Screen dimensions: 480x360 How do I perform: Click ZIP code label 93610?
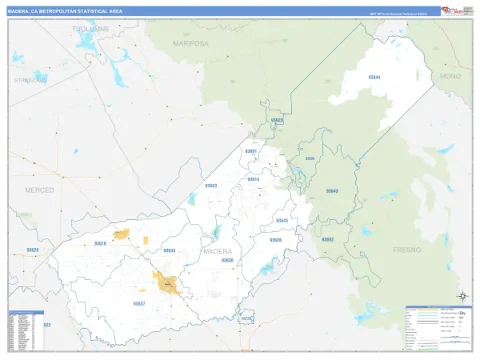(x=100, y=244)
